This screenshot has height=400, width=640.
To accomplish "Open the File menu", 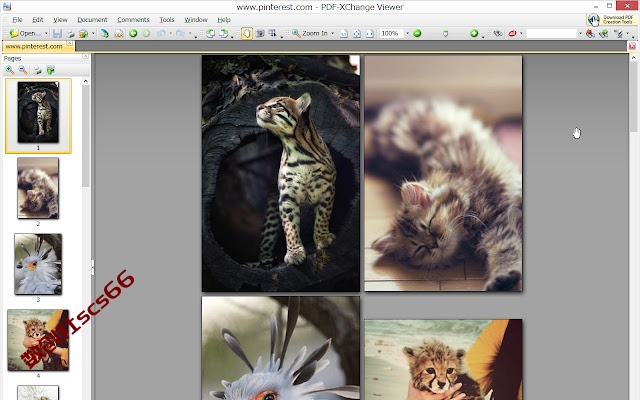I will (17, 20).
